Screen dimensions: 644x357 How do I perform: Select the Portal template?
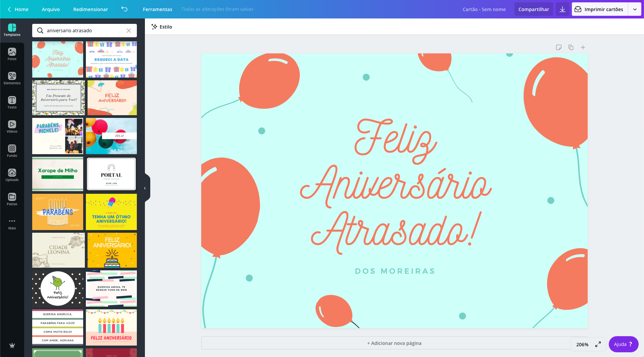111,174
